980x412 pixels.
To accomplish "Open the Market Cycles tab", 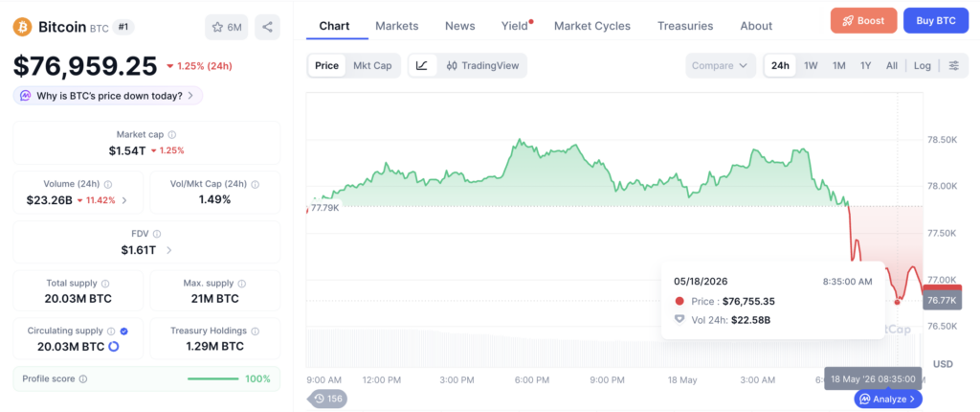I will coord(592,26).
